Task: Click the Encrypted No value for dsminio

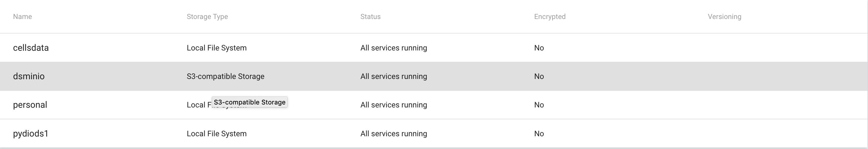Action: (539, 76)
